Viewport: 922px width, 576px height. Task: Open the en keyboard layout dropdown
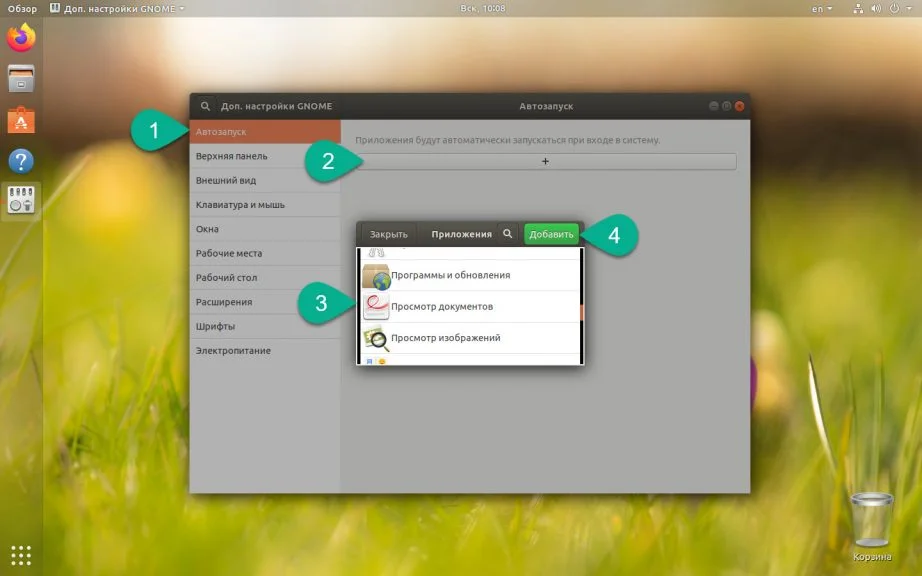[x=822, y=8]
